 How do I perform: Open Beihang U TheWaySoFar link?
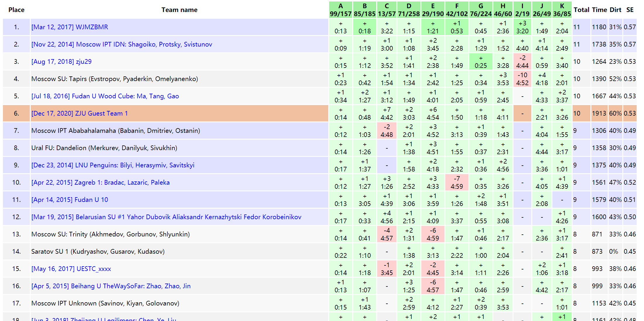point(111,286)
